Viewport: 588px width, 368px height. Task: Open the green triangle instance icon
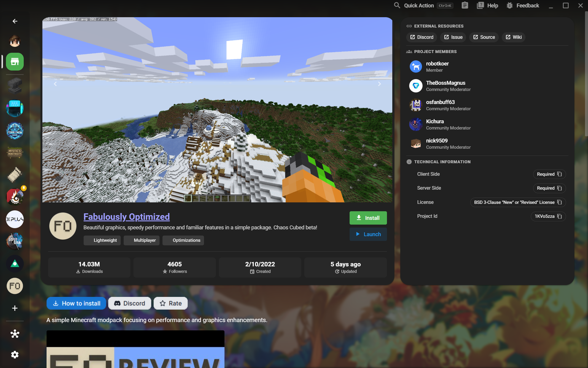point(15,264)
